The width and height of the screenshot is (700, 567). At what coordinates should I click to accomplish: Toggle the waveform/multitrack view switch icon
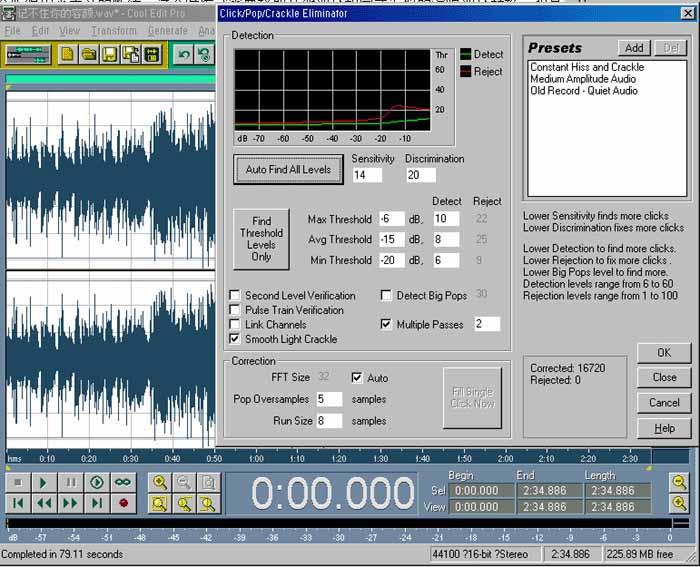[29, 54]
